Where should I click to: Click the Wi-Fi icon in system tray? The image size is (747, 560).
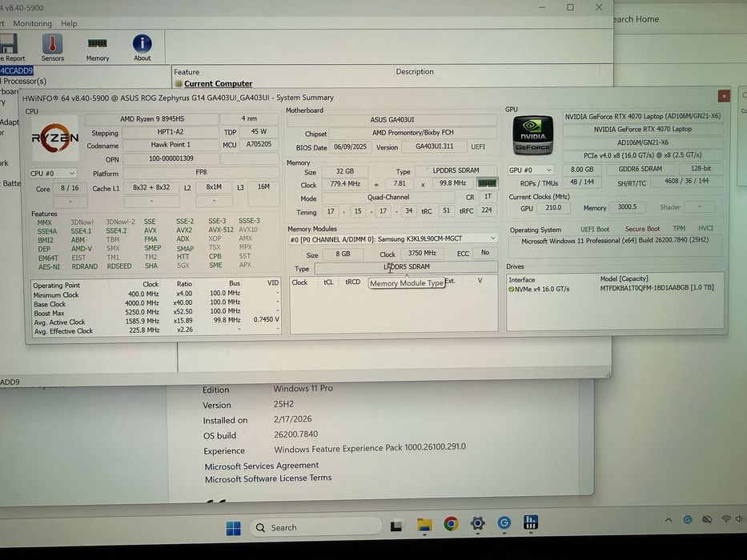pyautogui.click(x=725, y=518)
